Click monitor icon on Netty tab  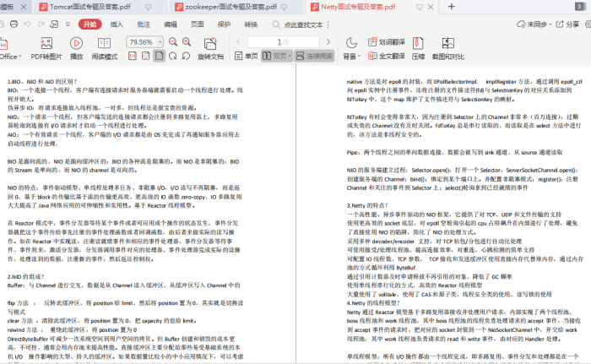tap(419, 7)
